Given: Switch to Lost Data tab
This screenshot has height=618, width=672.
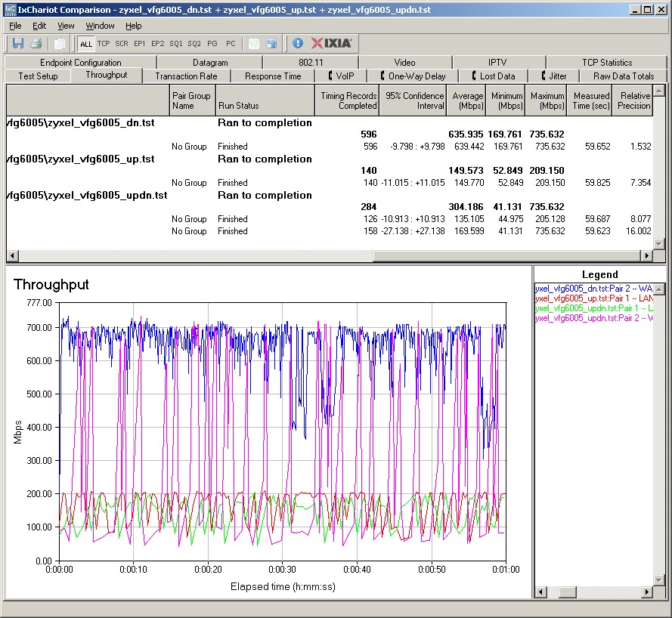Looking at the screenshot, I should coord(494,76).
